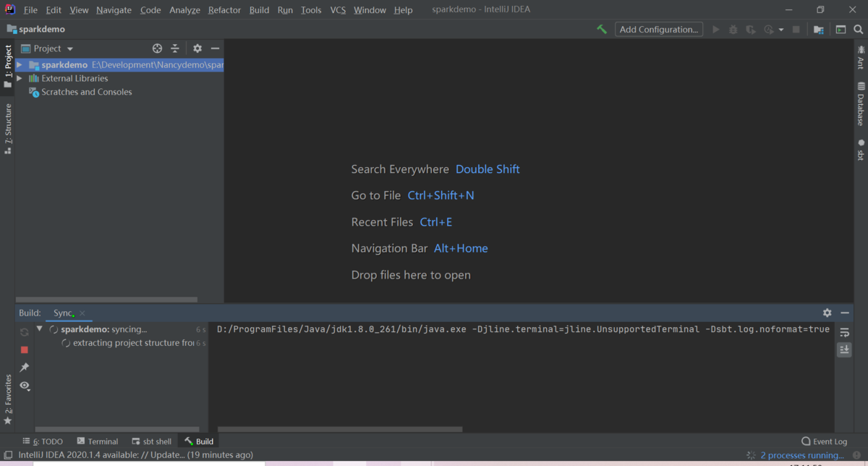Click the Debug bug icon in toolbar
The height and width of the screenshot is (466, 868).
pos(733,30)
